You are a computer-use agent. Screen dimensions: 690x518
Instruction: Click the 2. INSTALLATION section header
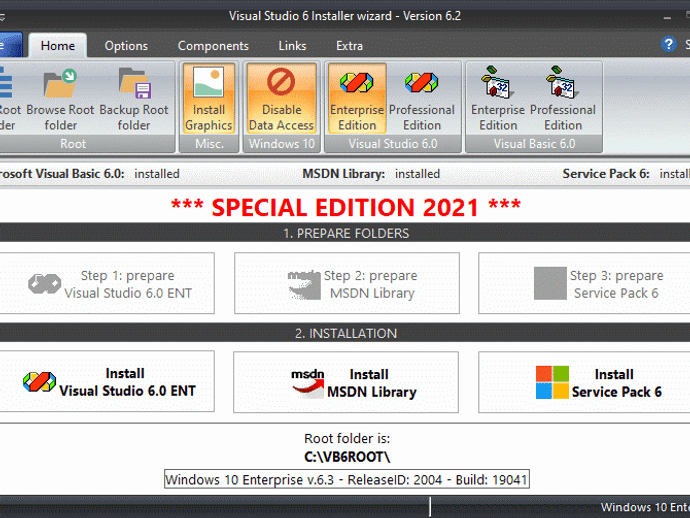point(346,333)
